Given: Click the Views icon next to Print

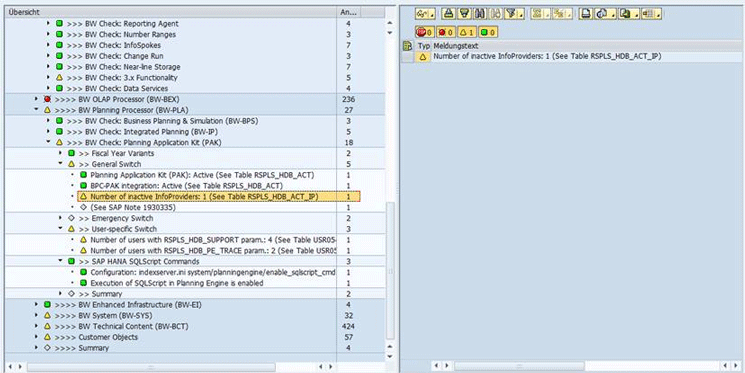Looking at the screenshot, I should 602,14.
